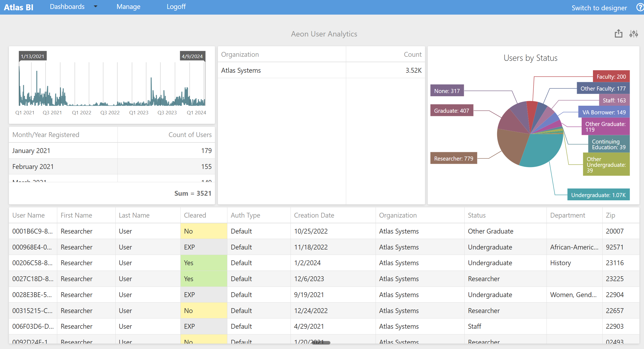Select the Faculty: 200 label on the pie chart
Screen dimensions: 644x349
click(611, 76)
